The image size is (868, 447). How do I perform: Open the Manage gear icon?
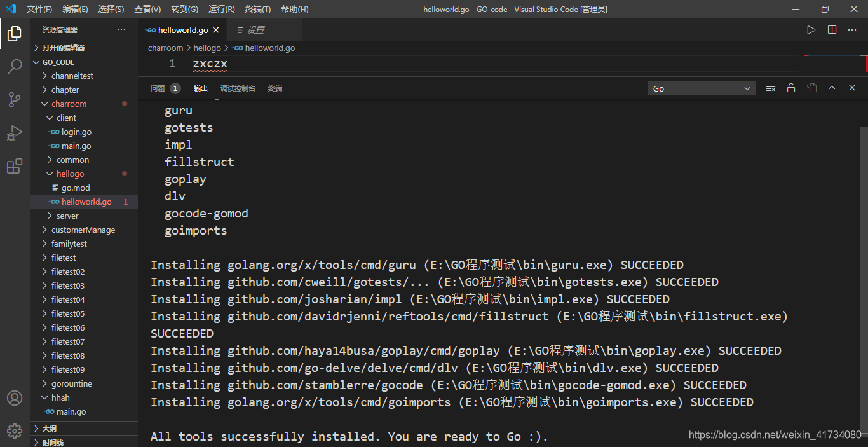pyautogui.click(x=15, y=430)
